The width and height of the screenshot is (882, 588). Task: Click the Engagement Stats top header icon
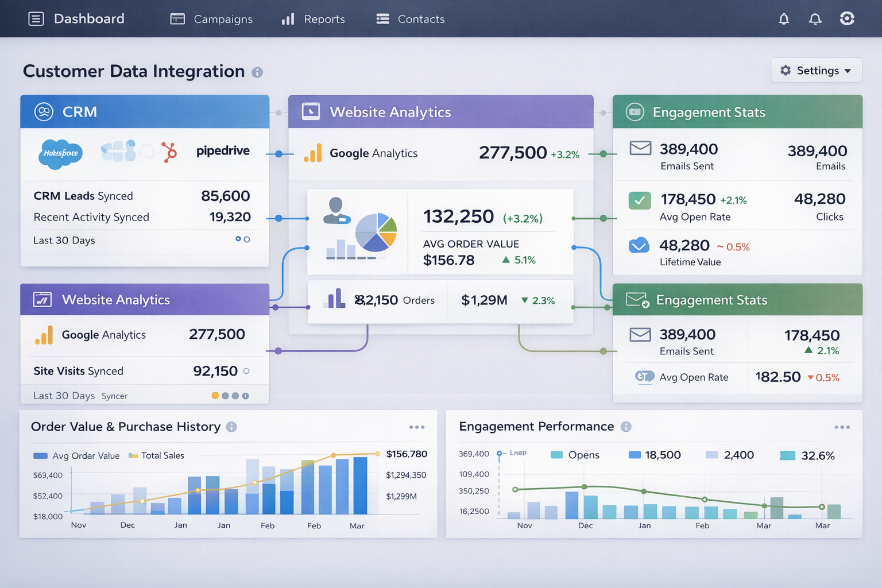pos(635,111)
